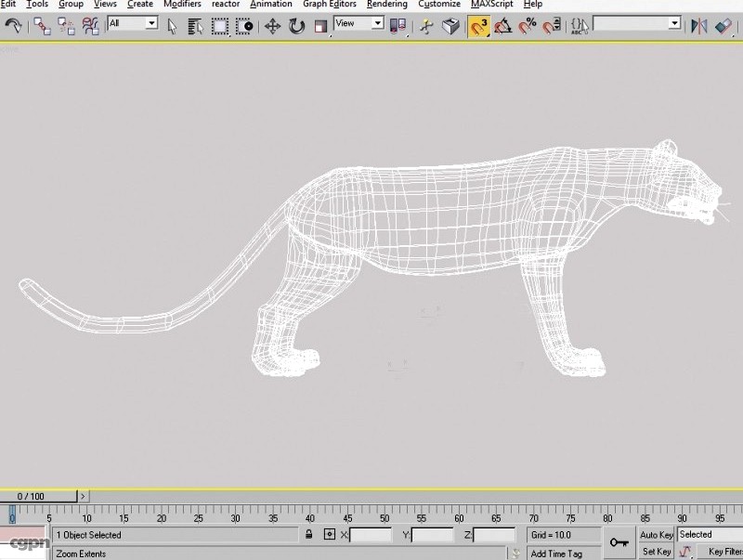Screen dimensions: 743x560
Task: Activate the Select and Manipulate icon
Action: (427, 26)
